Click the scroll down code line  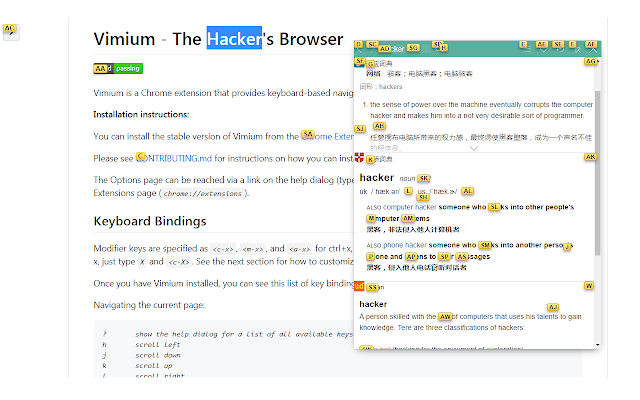158,355
